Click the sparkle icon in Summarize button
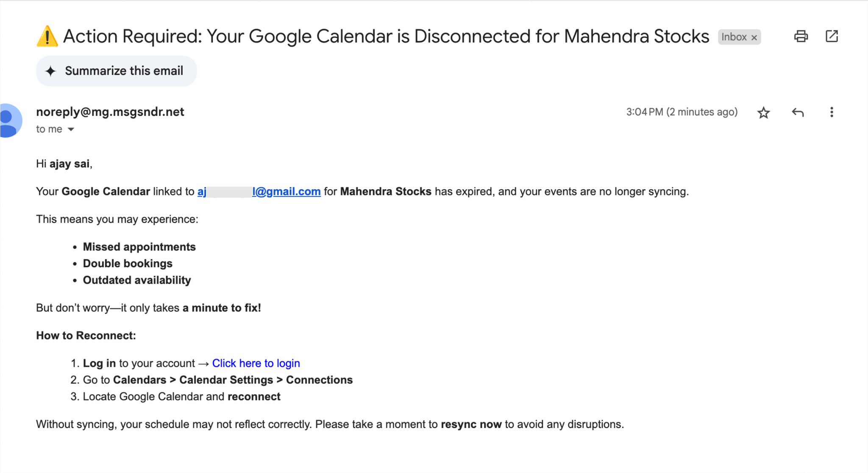Viewport: 868px width, 473px height. (50, 71)
